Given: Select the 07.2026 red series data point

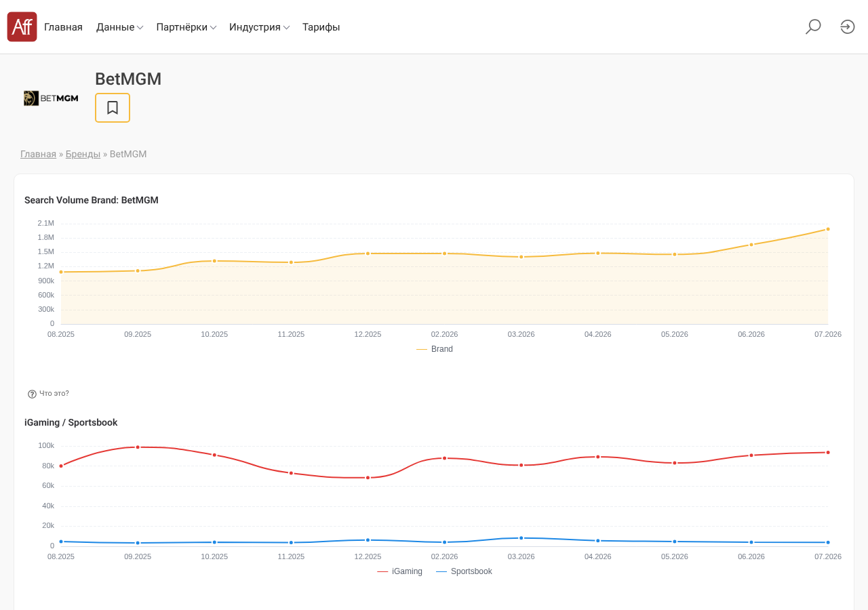Looking at the screenshot, I should pyautogui.click(x=828, y=452).
